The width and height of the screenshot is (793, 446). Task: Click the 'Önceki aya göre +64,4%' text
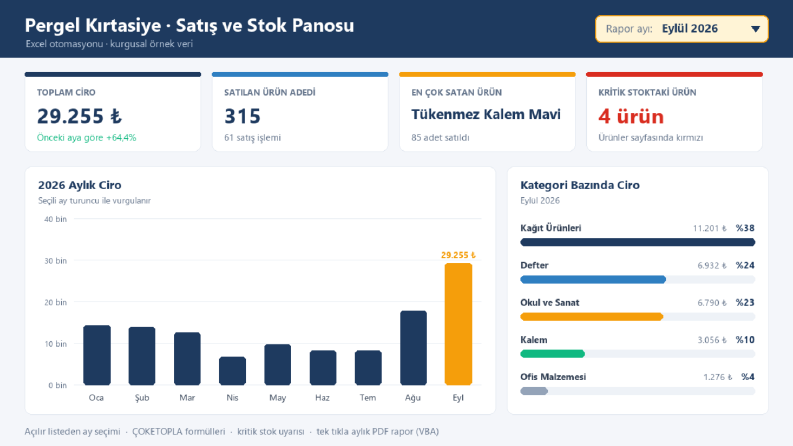pos(86,138)
